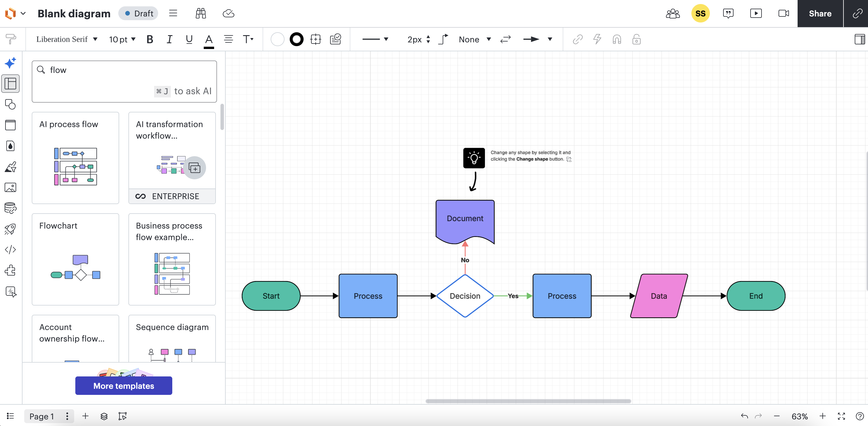This screenshot has width=868, height=426.
Task: Open text alignment options
Action: 229,39
